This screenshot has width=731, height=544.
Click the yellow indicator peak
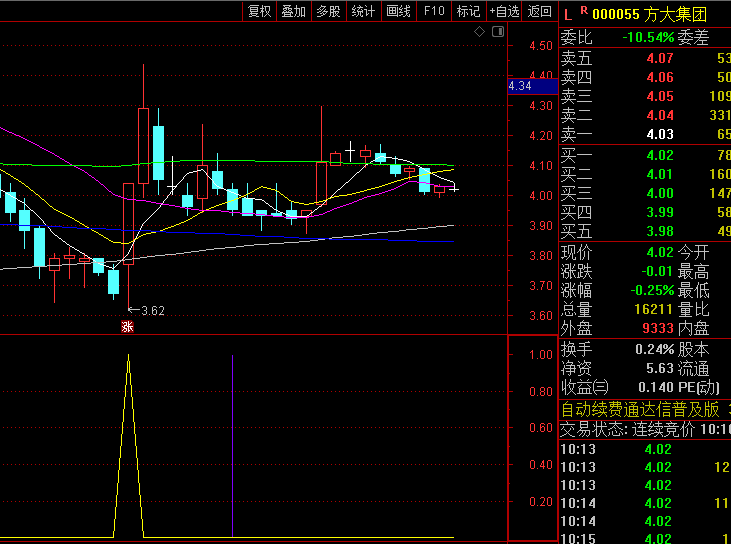click(x=129, y=356)
